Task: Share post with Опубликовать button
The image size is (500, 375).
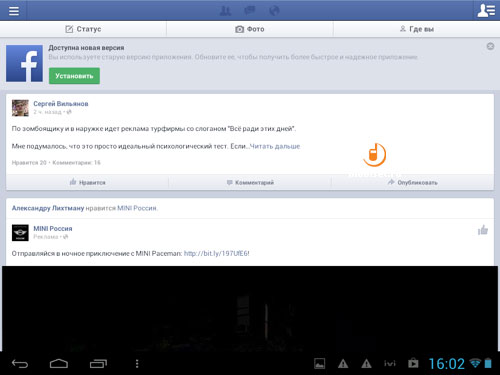Action: point(413,182)
